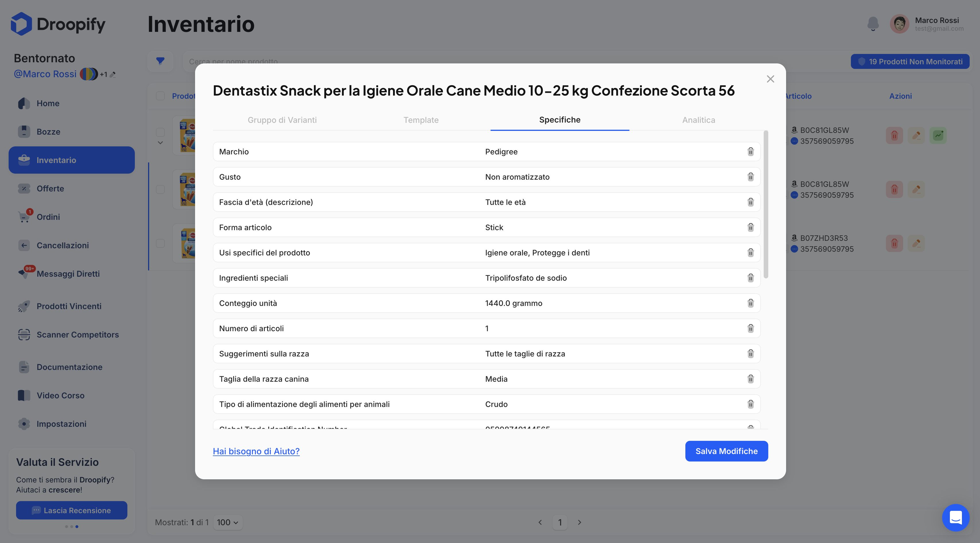Delete the Ingredienti speciali row
Screen dimensions: 980x543
tap(750, 278)
